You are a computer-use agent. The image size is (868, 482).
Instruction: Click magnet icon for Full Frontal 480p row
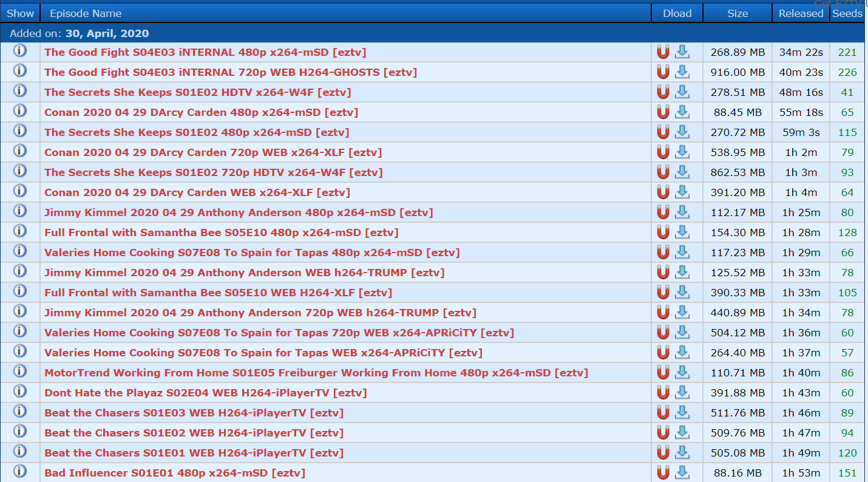(663, 233)
